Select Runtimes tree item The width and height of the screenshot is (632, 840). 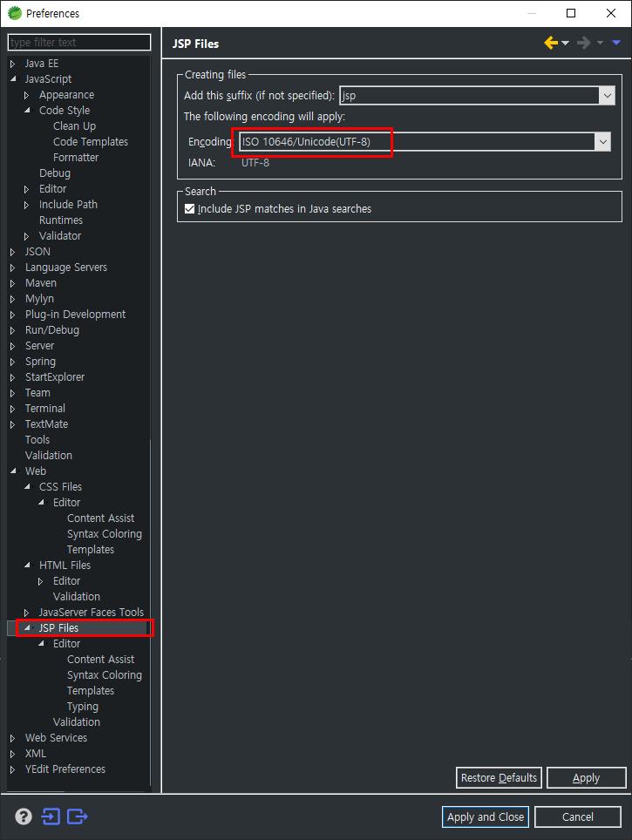coord(60,220)
